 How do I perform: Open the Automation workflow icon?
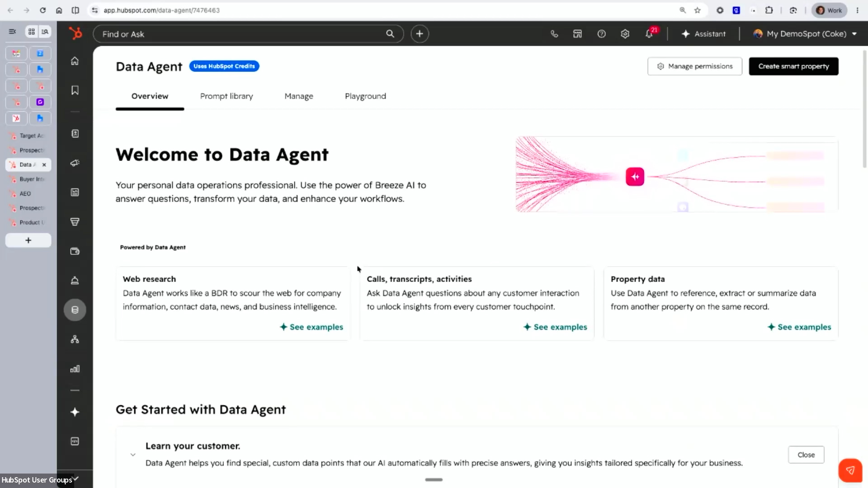coord(75,339)
